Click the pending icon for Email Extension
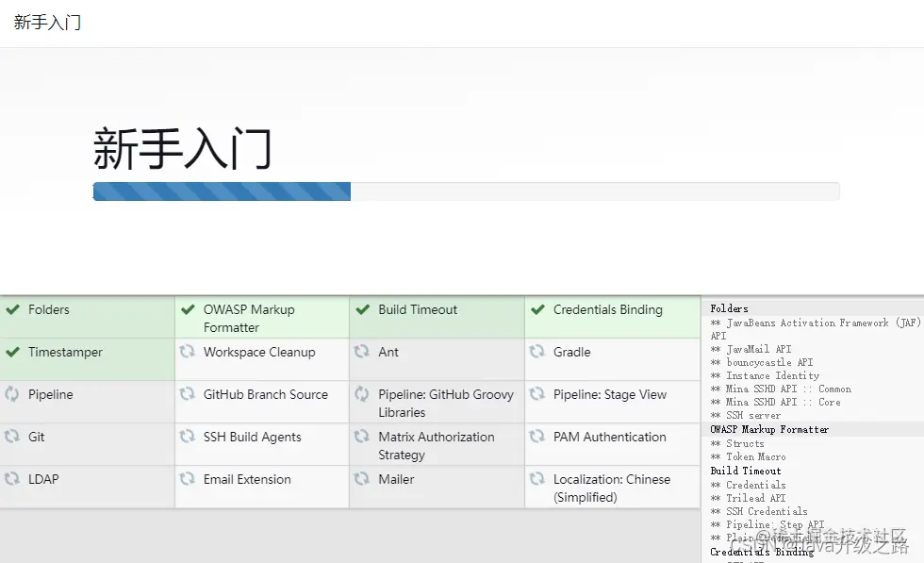924x563 pixels. [188, 479]
